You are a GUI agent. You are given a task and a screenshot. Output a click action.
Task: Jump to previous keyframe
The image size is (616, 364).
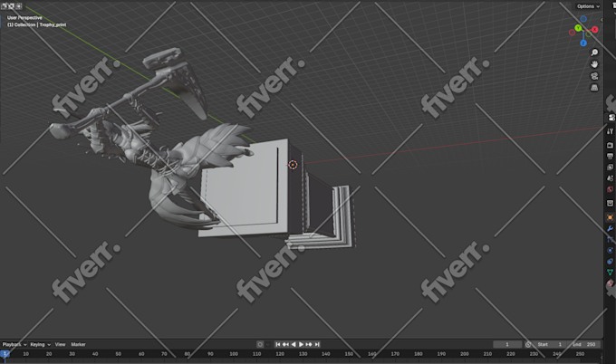[x=285, y=344]
